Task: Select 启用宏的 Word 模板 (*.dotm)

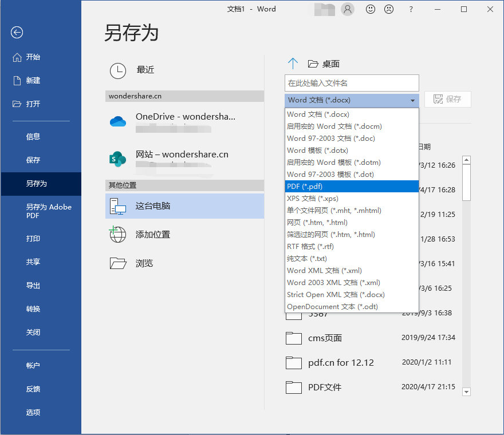Action: 352,163
